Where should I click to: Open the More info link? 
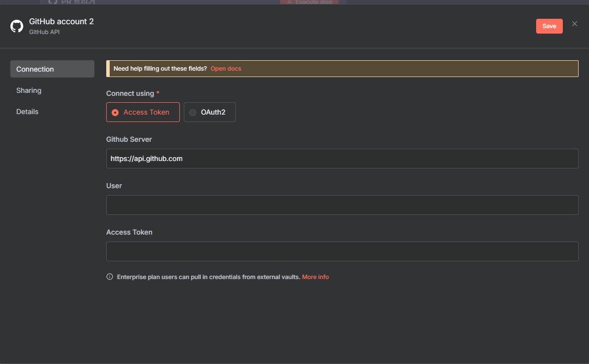316,277
